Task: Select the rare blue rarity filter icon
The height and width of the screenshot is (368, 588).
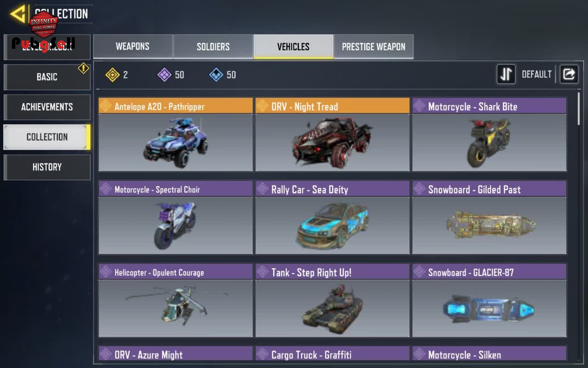Action: click(x=216, y=75)
